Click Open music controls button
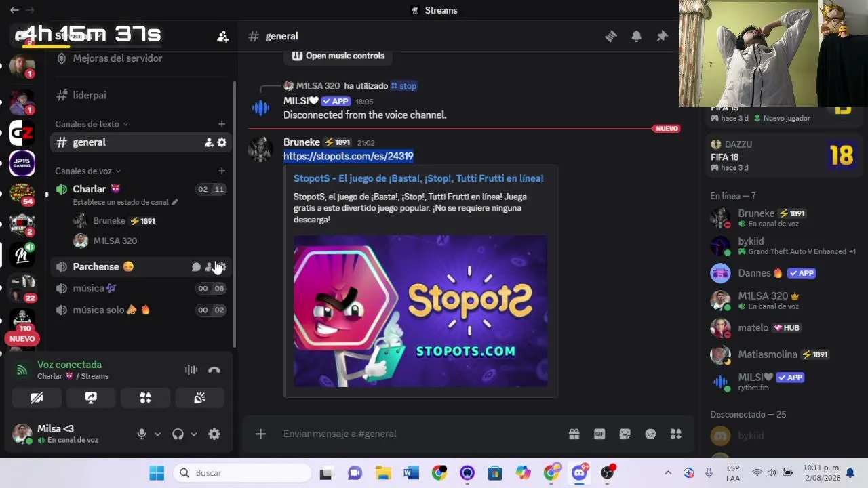 coord(338,56)
